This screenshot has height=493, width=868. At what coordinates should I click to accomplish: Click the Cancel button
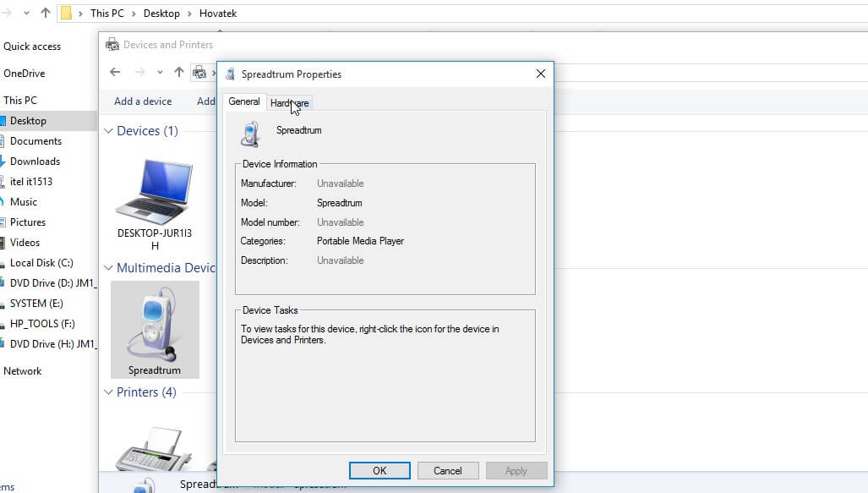pyautogui.click(x=447, y=470)
